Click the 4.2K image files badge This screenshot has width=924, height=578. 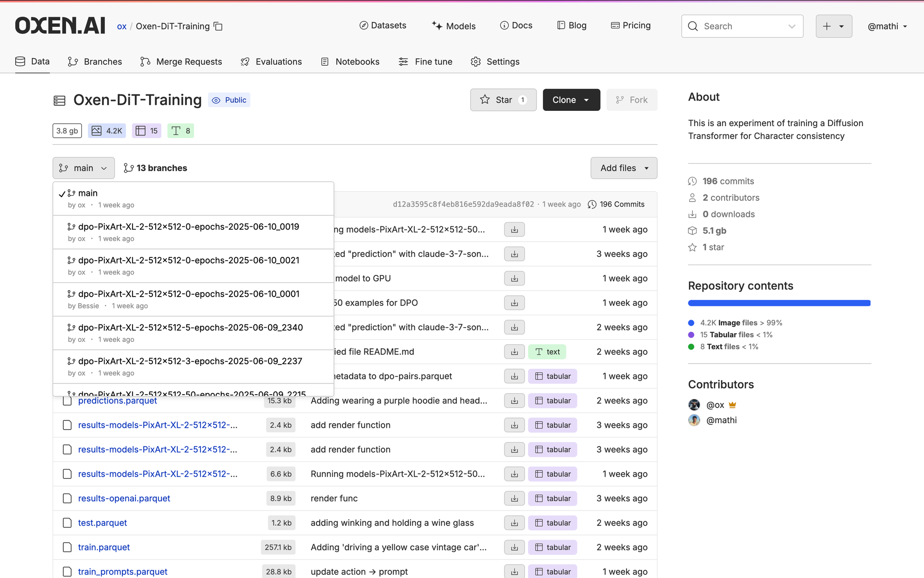click(x=107, y=131)
